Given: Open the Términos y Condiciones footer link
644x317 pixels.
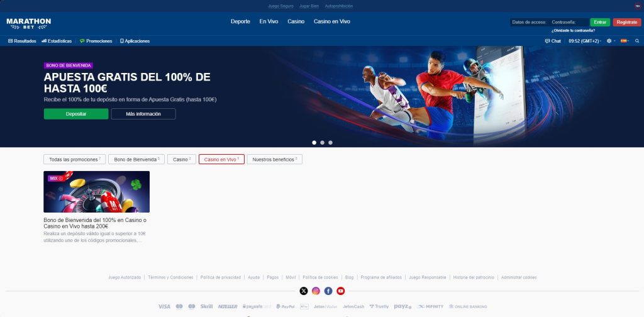Looking at the screenshot, I should pos(170,277).
